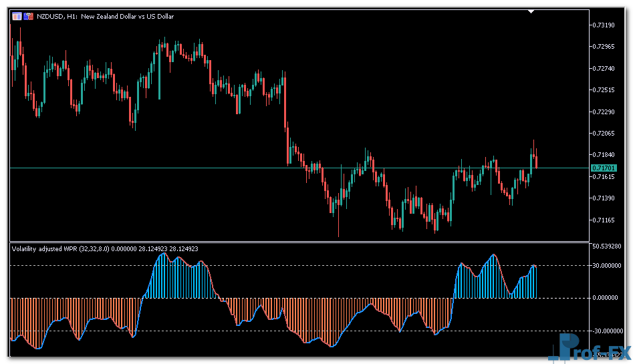Click the Prof FX watermark logo

coord(588,347)
